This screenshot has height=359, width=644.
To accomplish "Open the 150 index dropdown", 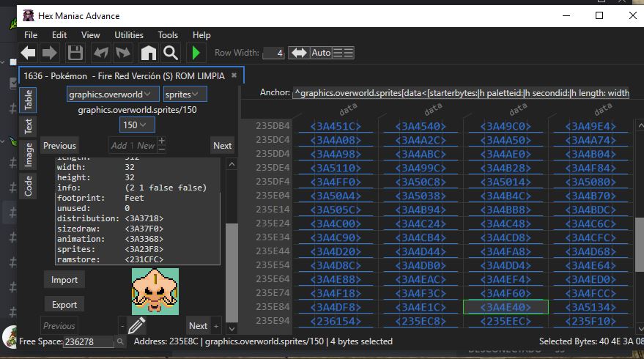I will (x=137, y=125).
